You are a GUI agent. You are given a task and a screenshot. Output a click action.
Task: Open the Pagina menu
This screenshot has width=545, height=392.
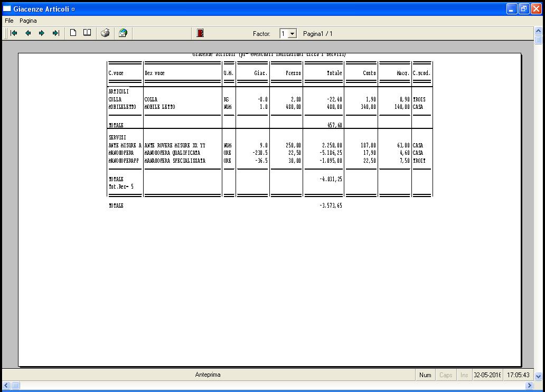[x=28, y=21]
